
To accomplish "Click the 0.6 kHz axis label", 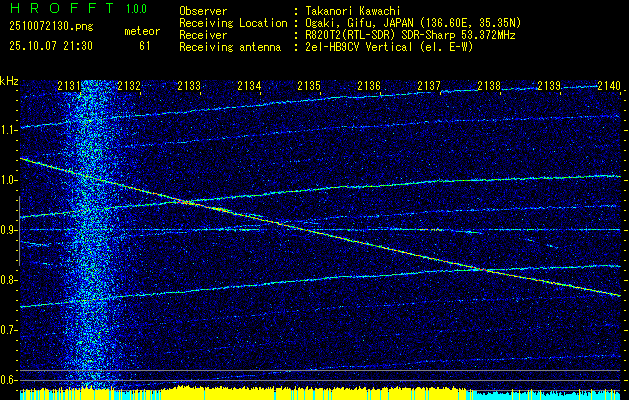I will (9, 380).
